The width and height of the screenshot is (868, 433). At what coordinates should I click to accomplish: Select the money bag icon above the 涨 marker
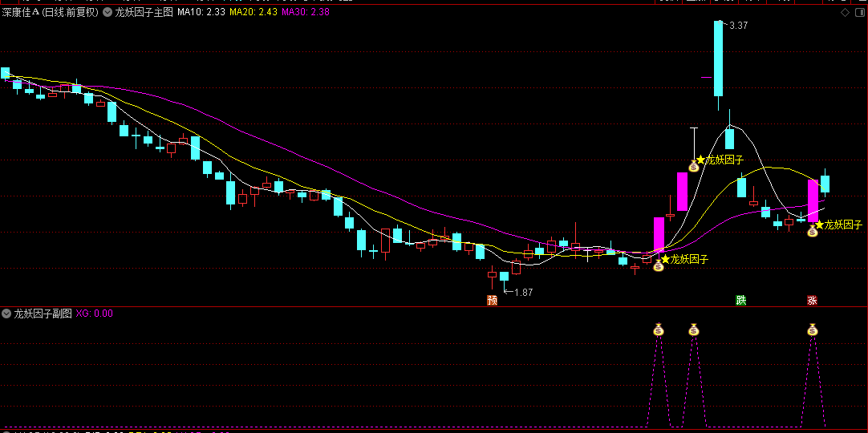[812, 231]
